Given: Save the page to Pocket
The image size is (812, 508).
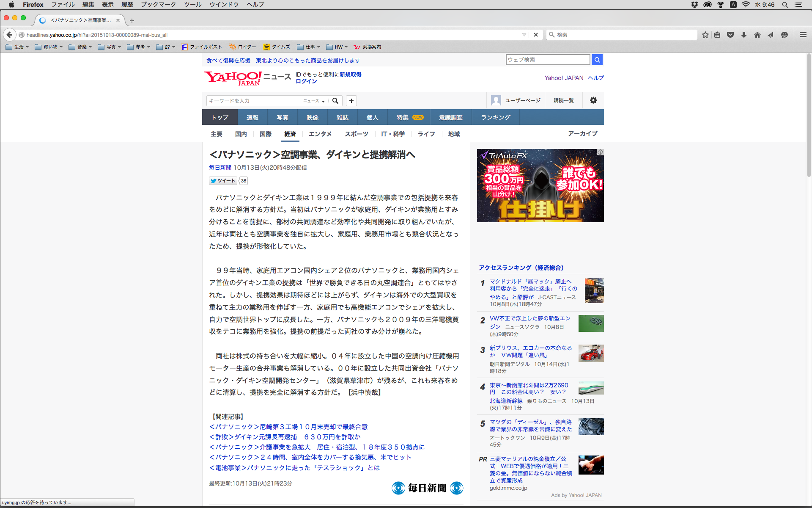Looking at the screenshot, I should 730,35.
